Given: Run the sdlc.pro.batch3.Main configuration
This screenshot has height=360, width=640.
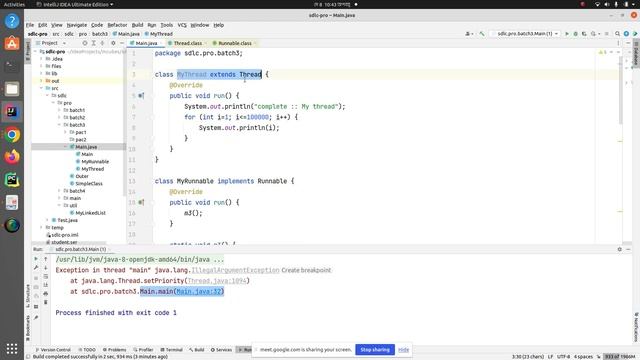Looking at the screenshot, I should click(567, 34).
